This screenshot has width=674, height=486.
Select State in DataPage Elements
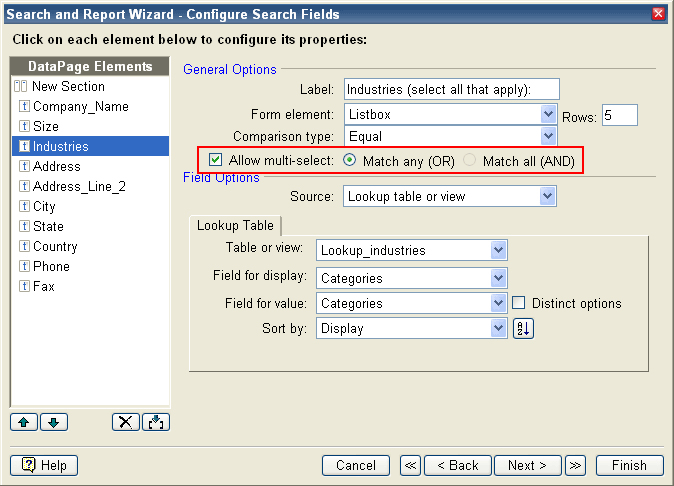tap(90, 226)
